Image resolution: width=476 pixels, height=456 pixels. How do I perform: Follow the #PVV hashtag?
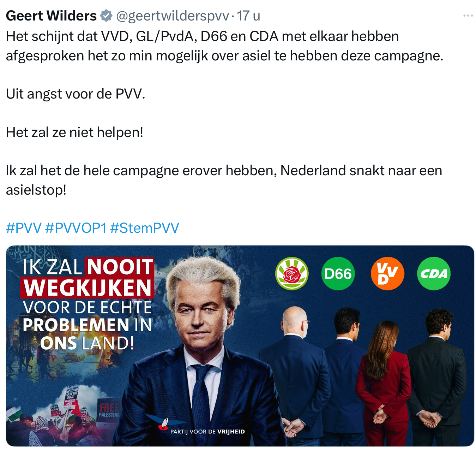pos(24,228)
